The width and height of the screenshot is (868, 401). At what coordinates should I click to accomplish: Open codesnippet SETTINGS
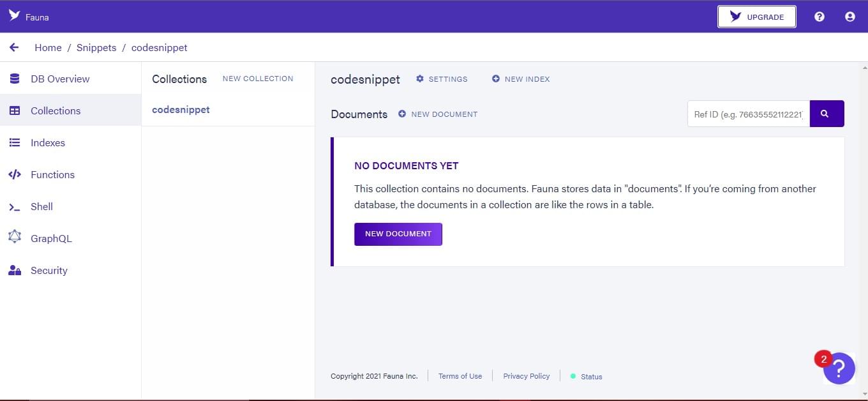pos(442,79)
